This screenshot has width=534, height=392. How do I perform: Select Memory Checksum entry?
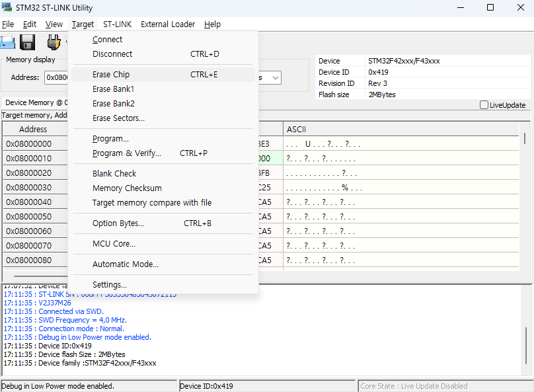coord(163,188)
